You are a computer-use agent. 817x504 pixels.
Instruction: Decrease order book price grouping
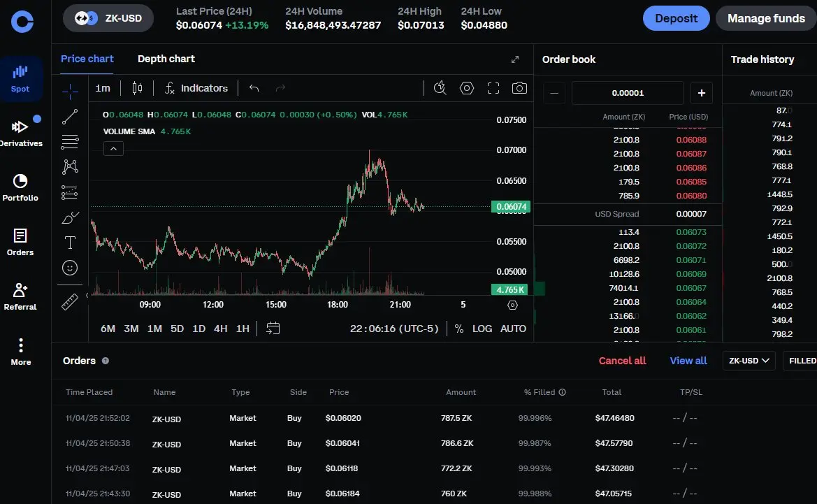[x=554, y=93]
